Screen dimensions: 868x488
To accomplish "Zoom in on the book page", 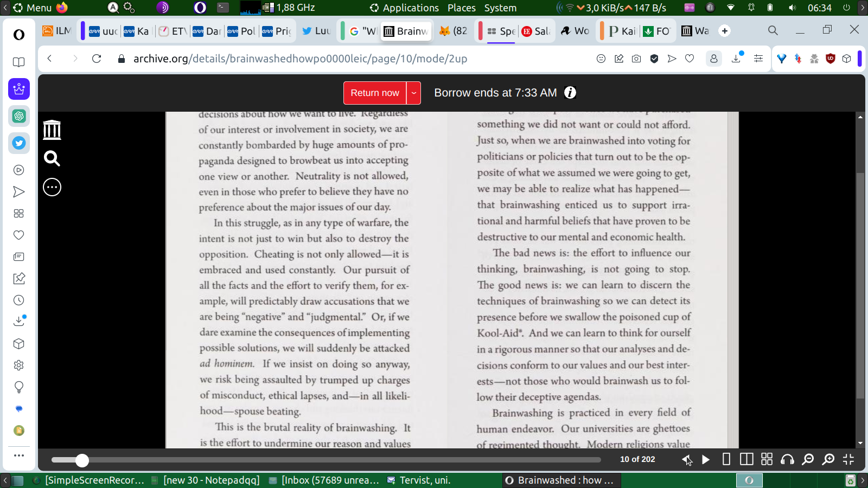I will point(828,460).
